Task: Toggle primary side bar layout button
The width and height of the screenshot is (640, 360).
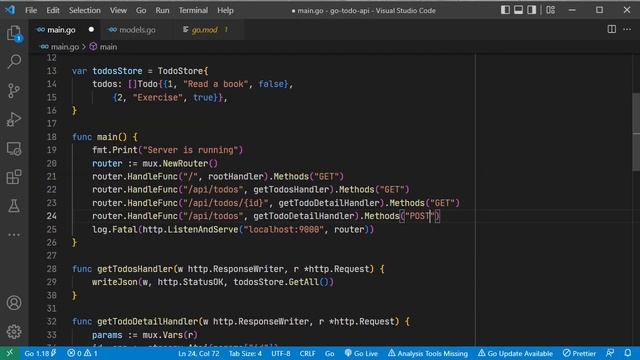Action: (x=505, y=10)
